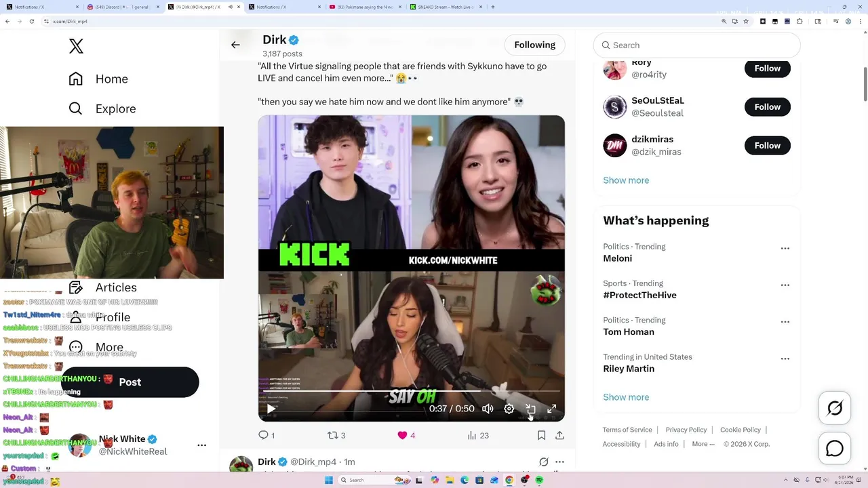Viewport: 868px width, 488px height.
Task: Open Microsoft Edge from the taskbar
Action: [465, 480]
